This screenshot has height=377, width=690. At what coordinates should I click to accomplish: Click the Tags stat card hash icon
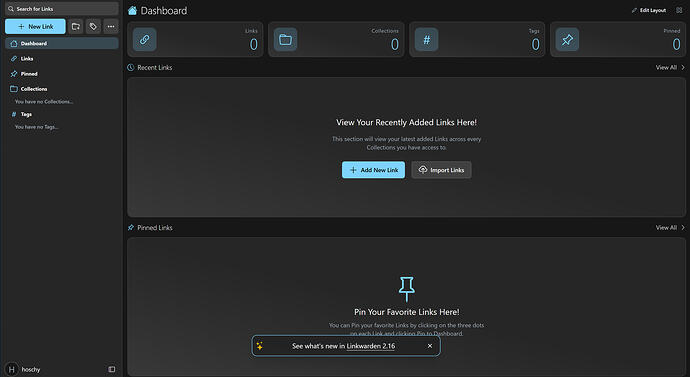point(426,40)
